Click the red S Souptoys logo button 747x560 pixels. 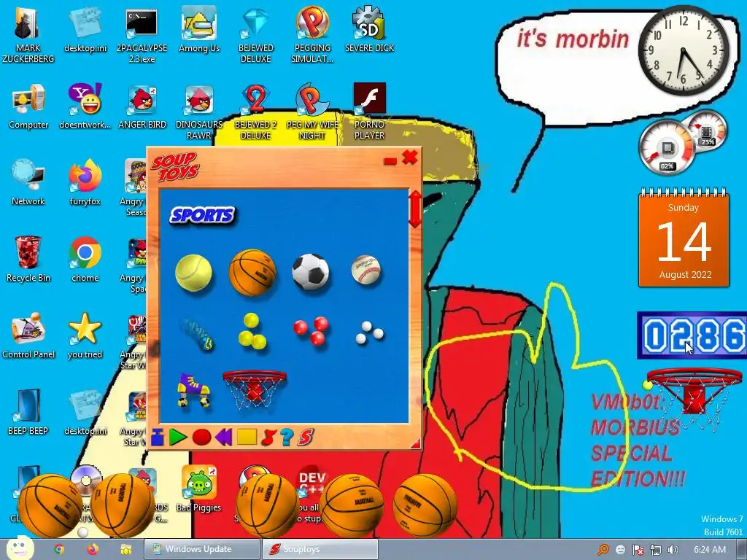pos(306,437)
